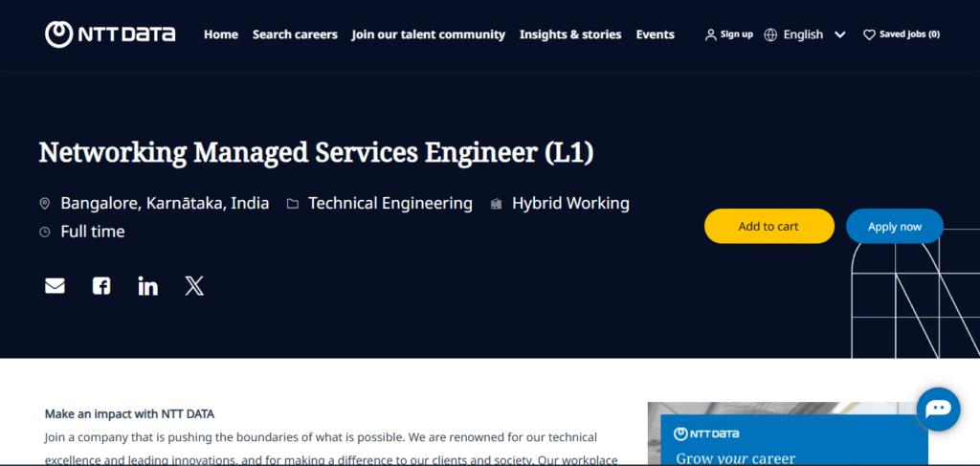
Task: Click the Apply now button
Action: click(x=895, y=226)
